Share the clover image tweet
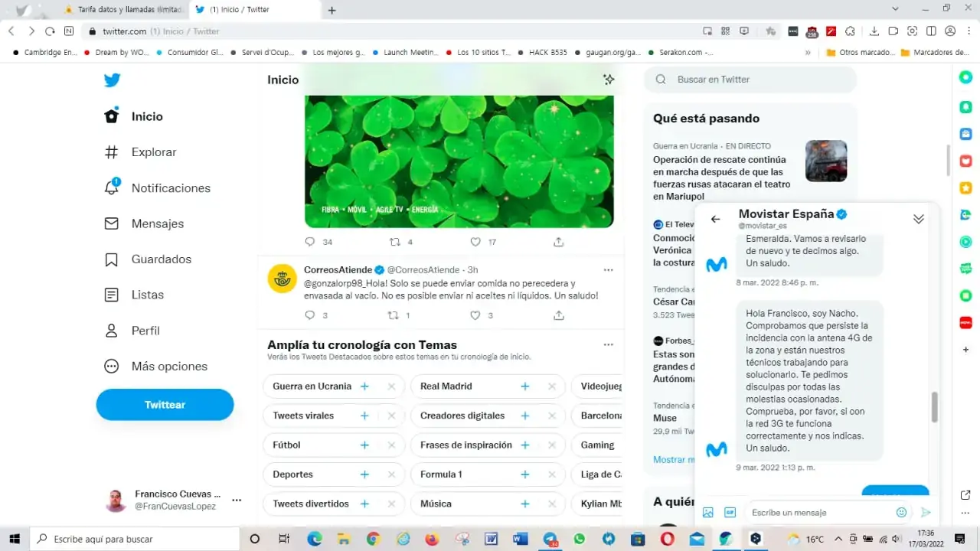The width and height of the screenshot is (980, 551). pos(559,242)
